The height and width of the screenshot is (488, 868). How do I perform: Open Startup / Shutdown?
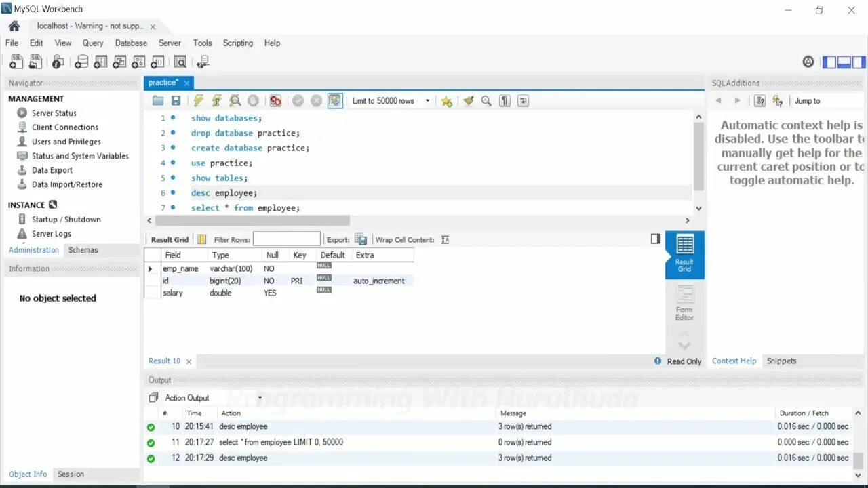[x=66, y=220]
